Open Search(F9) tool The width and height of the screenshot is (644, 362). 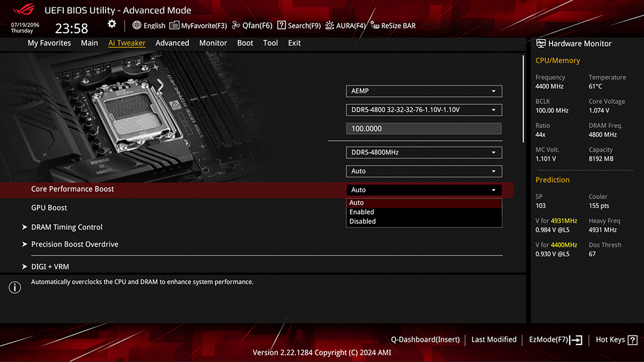299,26
